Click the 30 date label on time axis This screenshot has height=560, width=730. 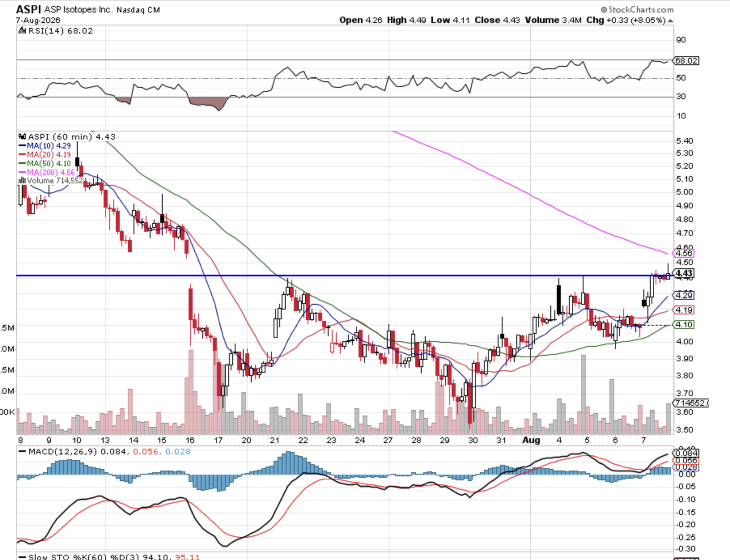click(x=473, y=440)
